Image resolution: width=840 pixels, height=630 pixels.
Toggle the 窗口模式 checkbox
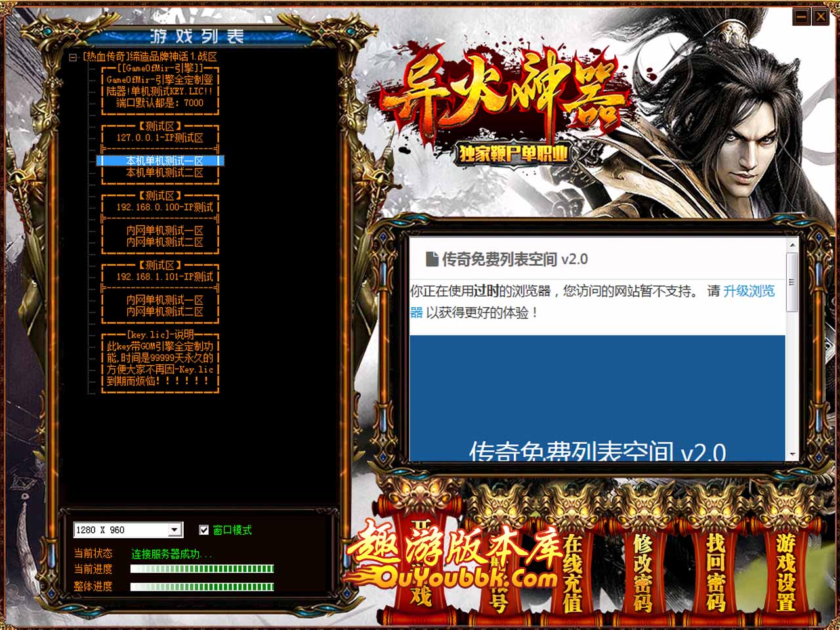pyautogui.click(x=204, y=530)
